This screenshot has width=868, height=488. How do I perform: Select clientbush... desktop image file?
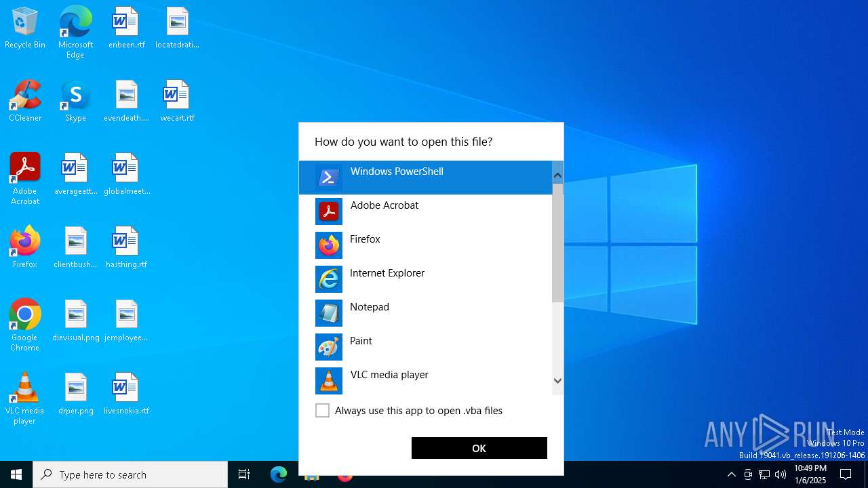(75, 247)
